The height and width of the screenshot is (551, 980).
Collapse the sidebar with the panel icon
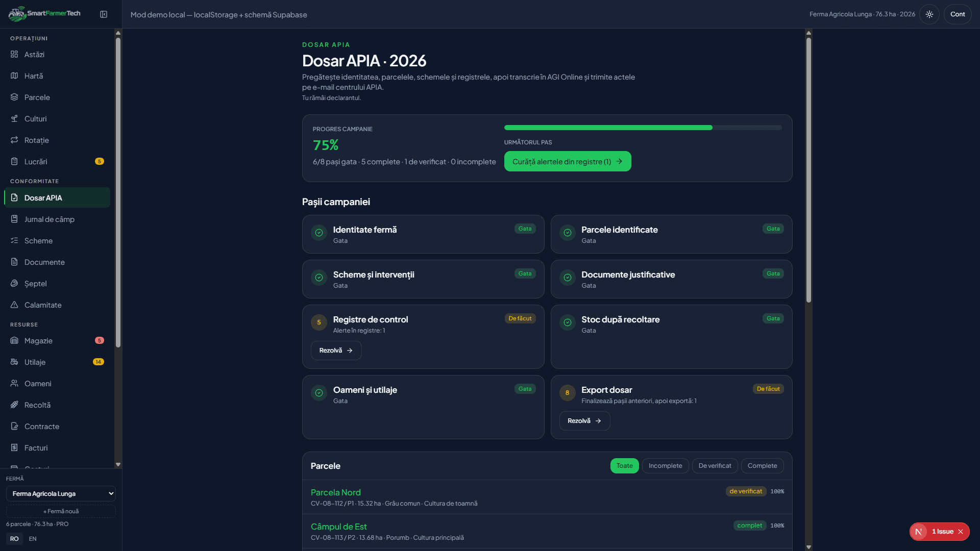pos(104,14)
